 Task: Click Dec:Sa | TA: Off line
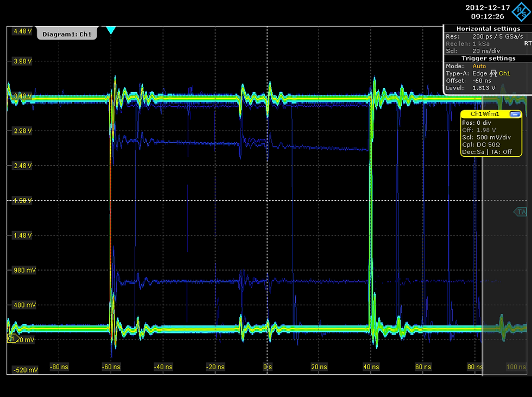[487, 152]
